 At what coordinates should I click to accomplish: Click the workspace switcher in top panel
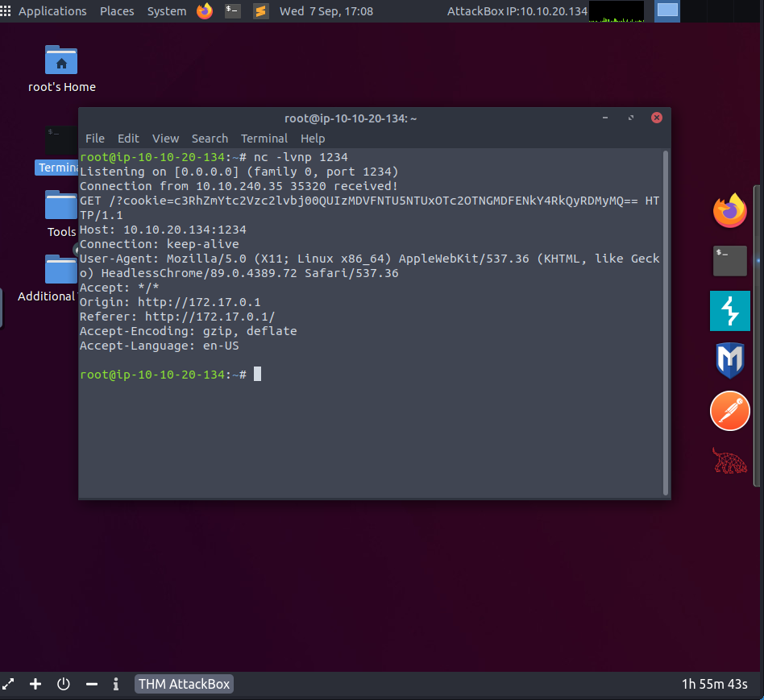pos(666,11)
